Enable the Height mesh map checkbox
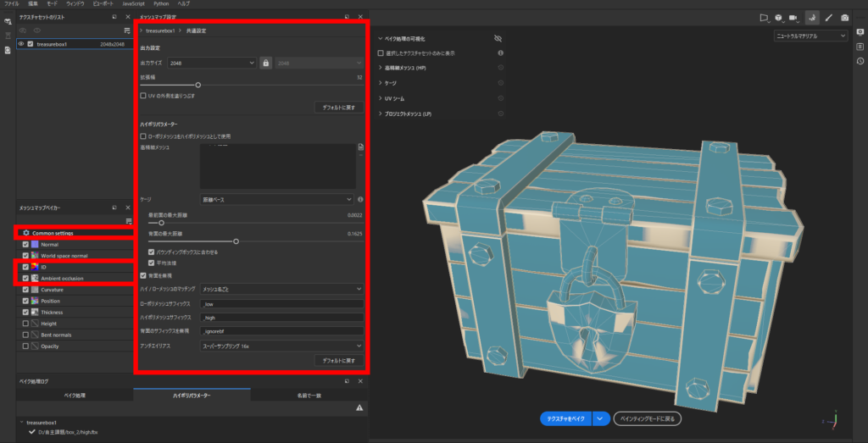This screenshot has height=443, width=868. pyautogui.click(x=25, y=324)
